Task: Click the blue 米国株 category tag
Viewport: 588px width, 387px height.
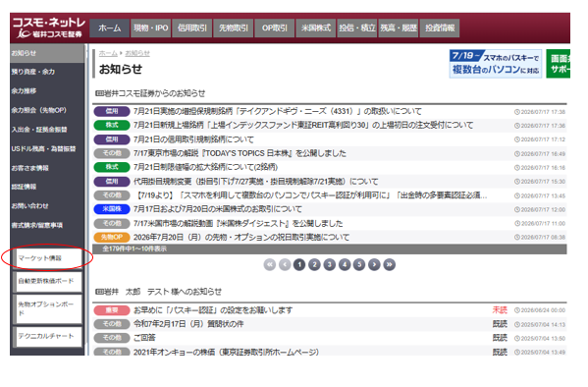Action: pyautogui.click(x=112, y=209)
